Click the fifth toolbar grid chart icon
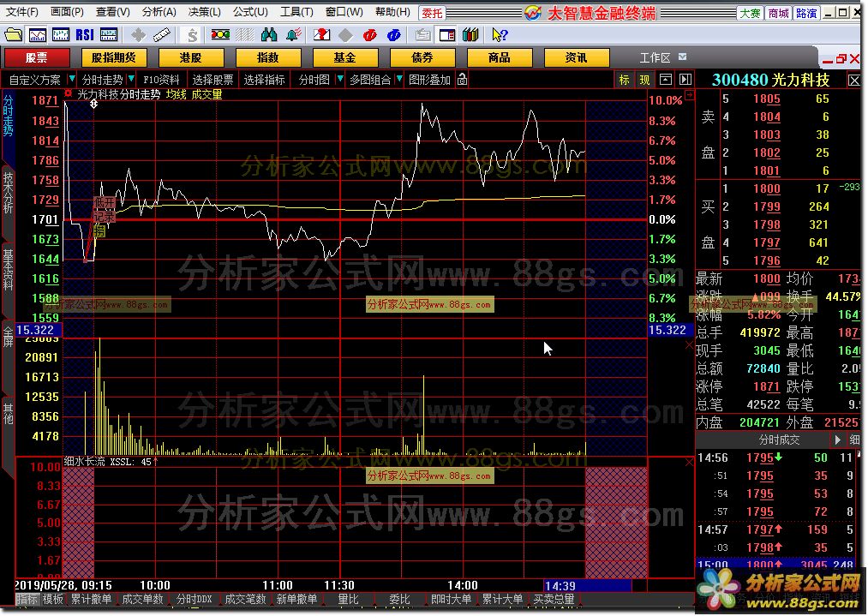The height and width of the screenshot is (616, 868). [109, 35]
